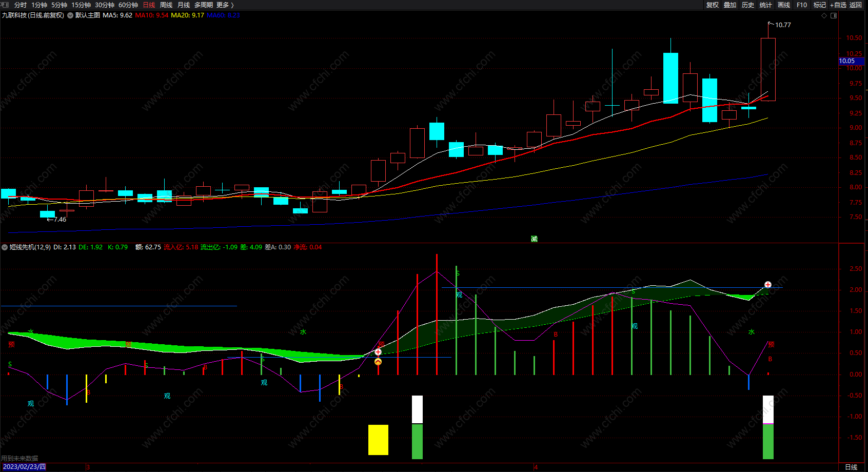
Task: Select the 5分钟 period tab
Action: (60, 5)
